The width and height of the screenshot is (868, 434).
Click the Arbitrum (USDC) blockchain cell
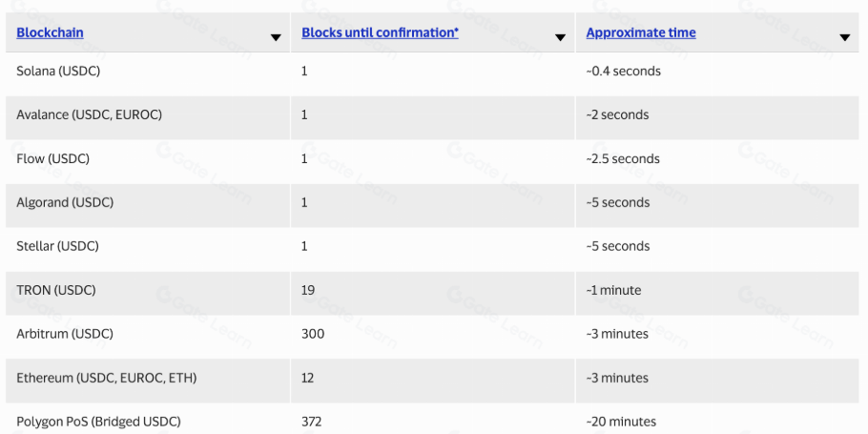click(x=64, y=334)
